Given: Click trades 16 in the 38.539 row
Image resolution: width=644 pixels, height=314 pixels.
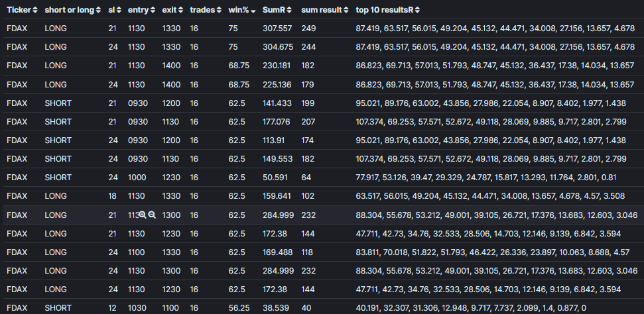Looking at the screenshot, I should [194, 307].
